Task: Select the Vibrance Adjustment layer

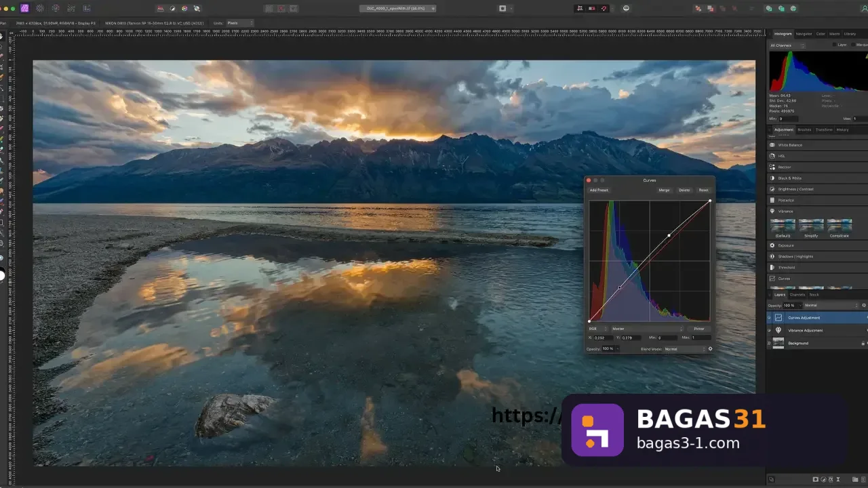Action: point(816,330)
